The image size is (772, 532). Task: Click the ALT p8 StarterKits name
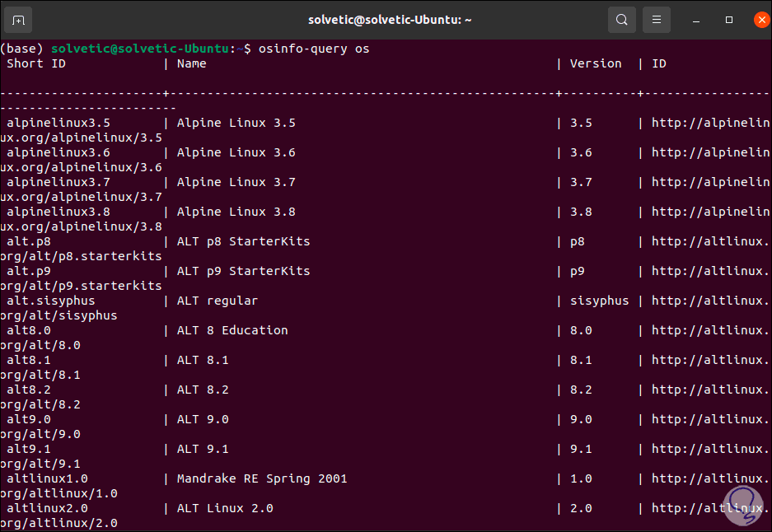pos(241,240)
